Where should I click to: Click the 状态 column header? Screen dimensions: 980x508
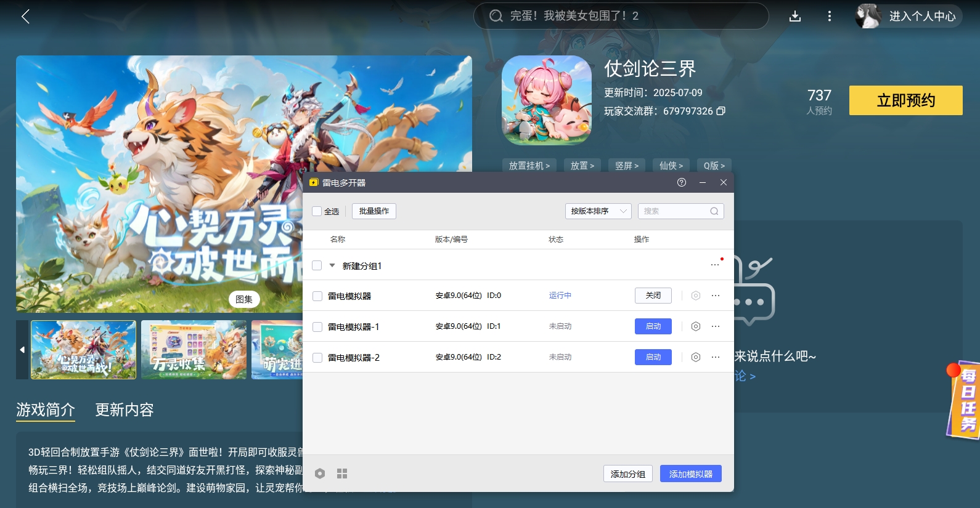click(556, 240)
